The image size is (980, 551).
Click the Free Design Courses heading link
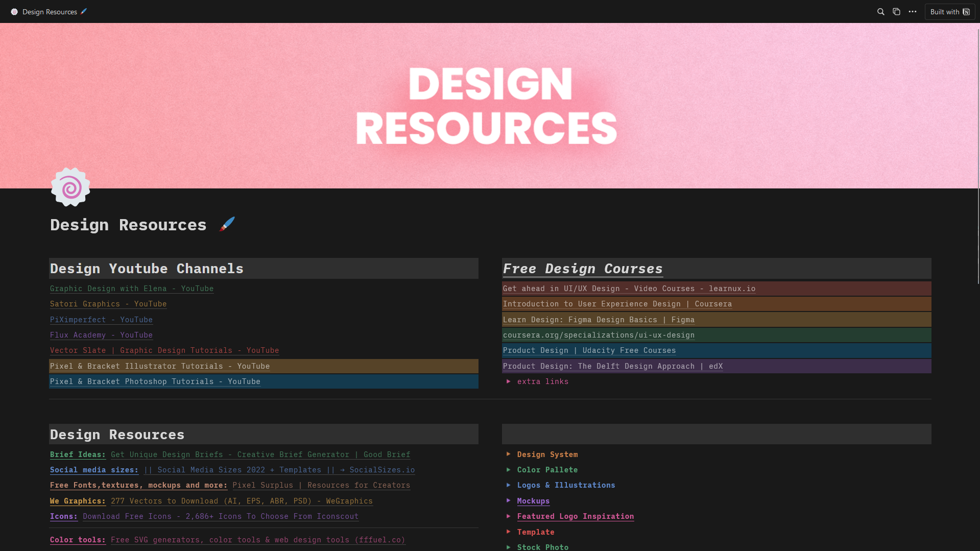pos(583,269)
